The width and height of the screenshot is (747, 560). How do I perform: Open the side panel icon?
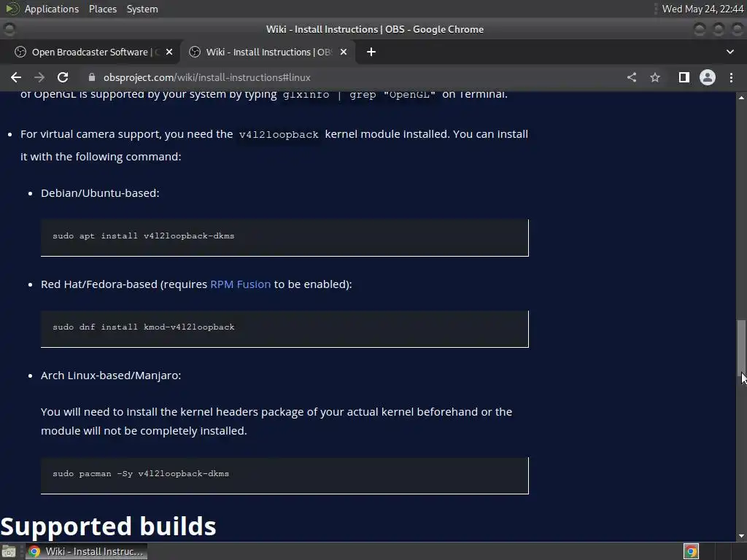click(x=684, y=77)
